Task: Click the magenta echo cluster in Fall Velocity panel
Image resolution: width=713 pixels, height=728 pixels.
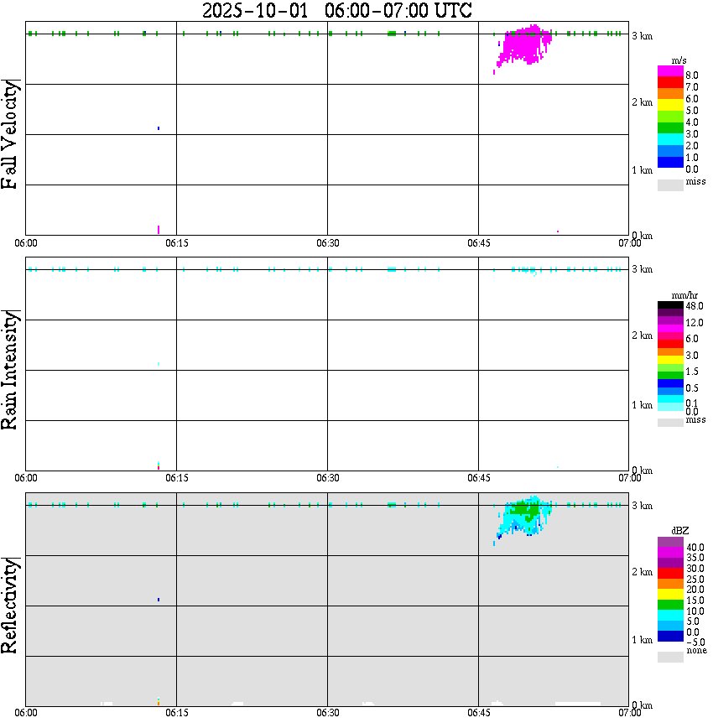Action: [x=525, y=45]
